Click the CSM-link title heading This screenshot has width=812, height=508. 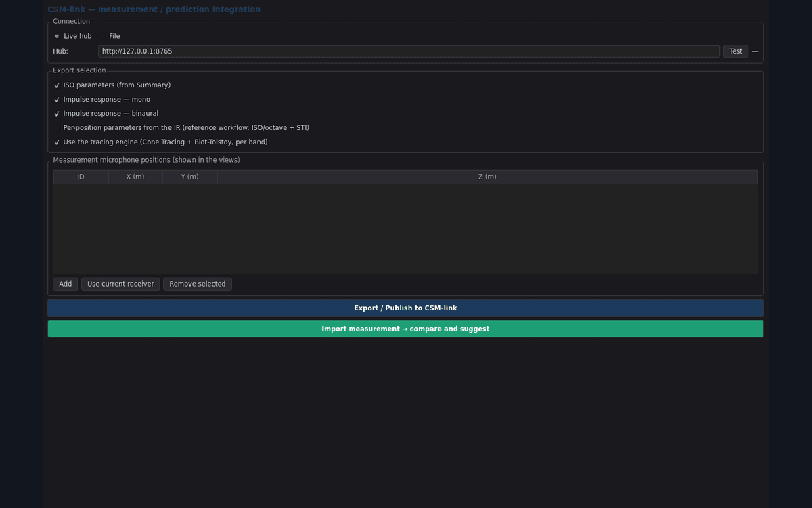[x=154, y=9]
